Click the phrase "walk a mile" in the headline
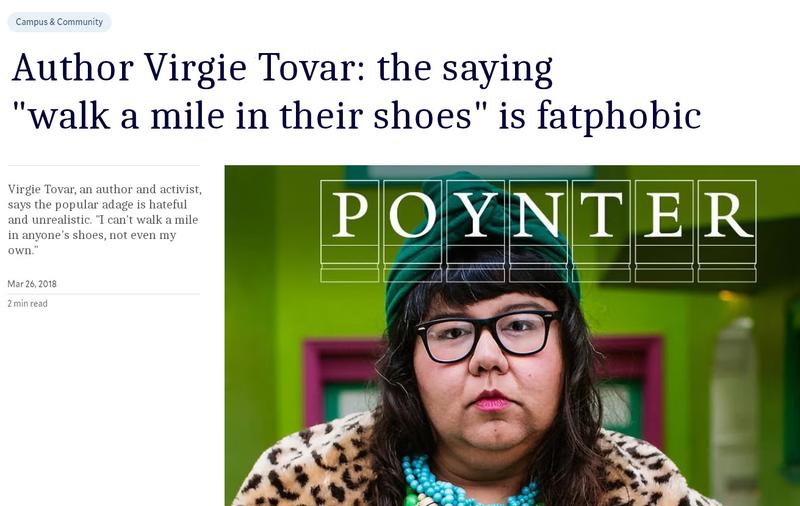Viewport: 800px width, 506px height. pyautogui.click(x=127, y=116)
